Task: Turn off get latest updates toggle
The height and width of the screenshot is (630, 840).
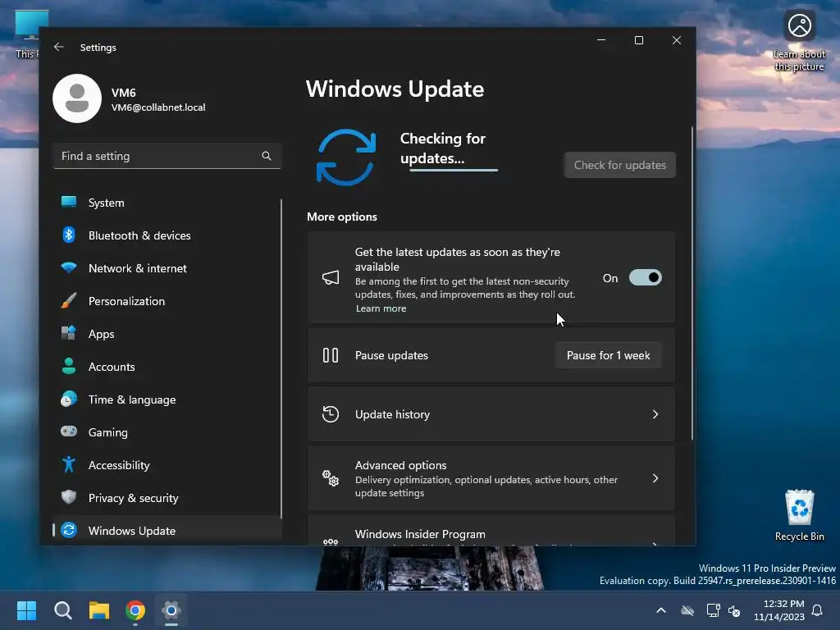Action: (x=646, y=277)
